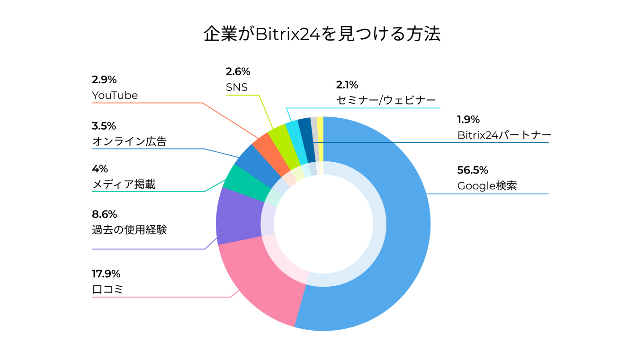Click the 17.9% percentage value

[106, 273]
